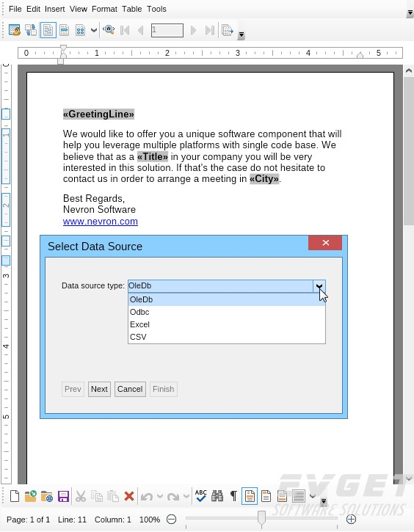Screen dimensions: 414x532
Task: Click the Next button in the dialog
Action: click(x=99, y=389)
